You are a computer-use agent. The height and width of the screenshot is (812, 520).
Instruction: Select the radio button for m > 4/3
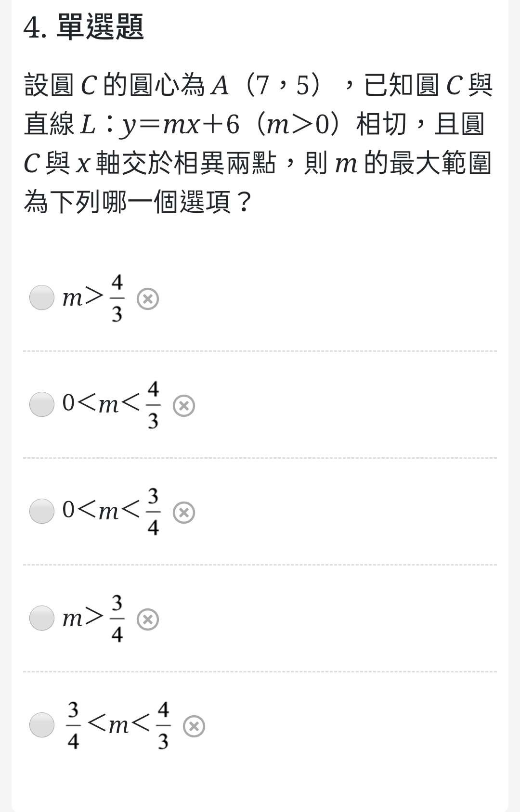coord(42,298)
